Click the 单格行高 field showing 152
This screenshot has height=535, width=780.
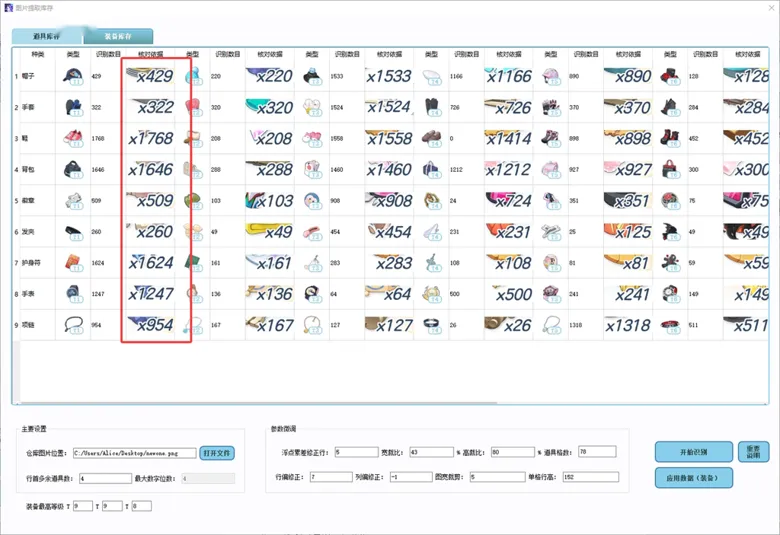click(x=590, y=477)
